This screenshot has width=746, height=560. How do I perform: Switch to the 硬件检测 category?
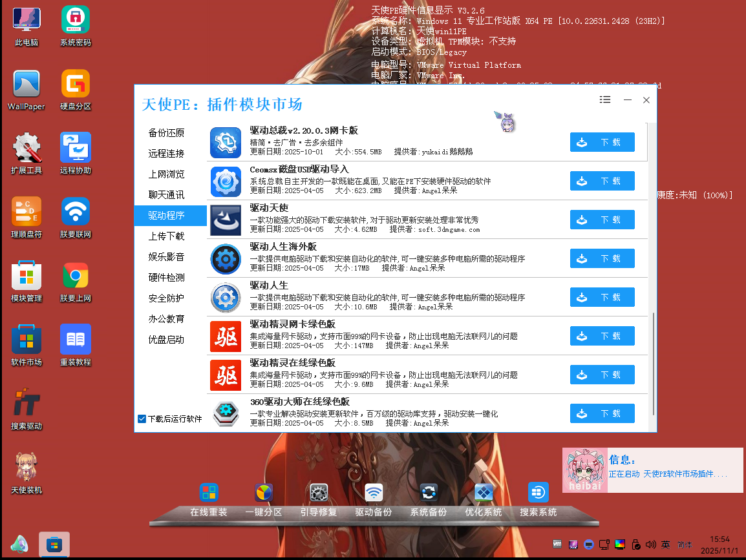coord(166,278)
